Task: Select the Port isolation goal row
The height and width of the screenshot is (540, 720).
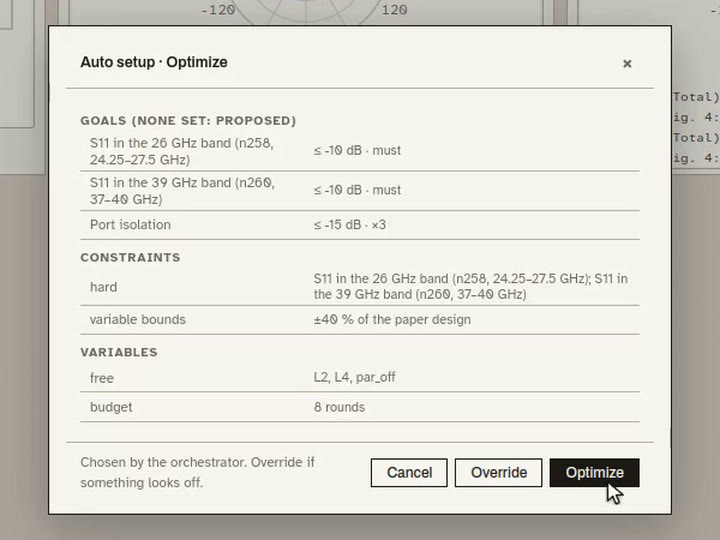Action: [x=360, y=225]
